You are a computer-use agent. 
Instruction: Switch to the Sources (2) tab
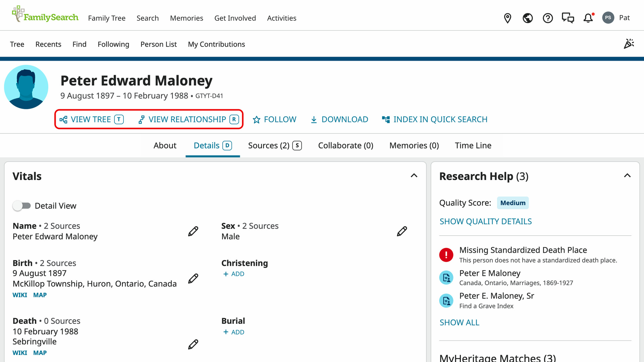click(x=275, y=145)
